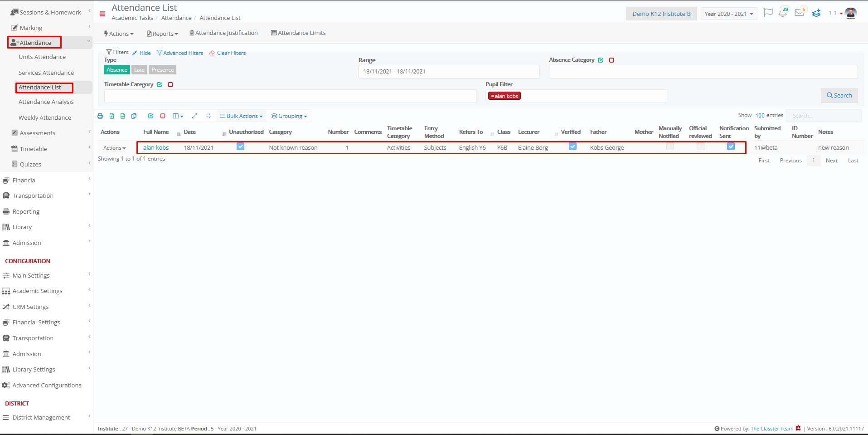
Task: Click the blue layers-plus icon
Action: (816, 13)
